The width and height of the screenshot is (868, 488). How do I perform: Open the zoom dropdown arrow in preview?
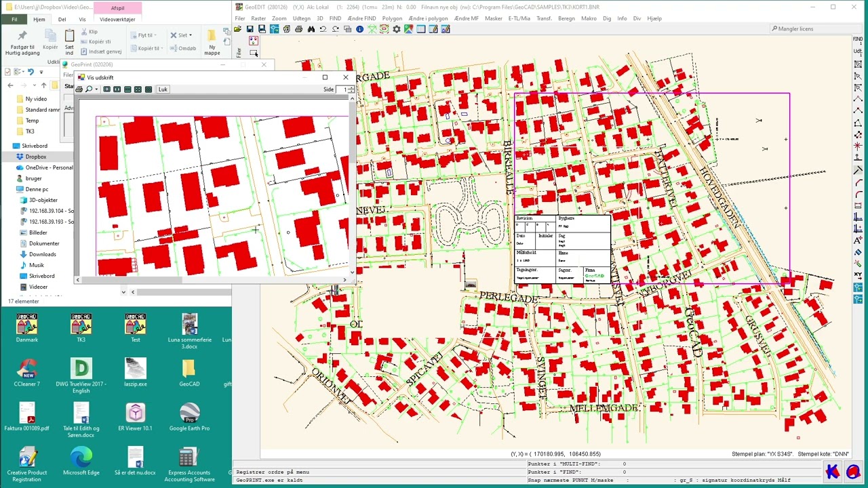coord(96,89)
